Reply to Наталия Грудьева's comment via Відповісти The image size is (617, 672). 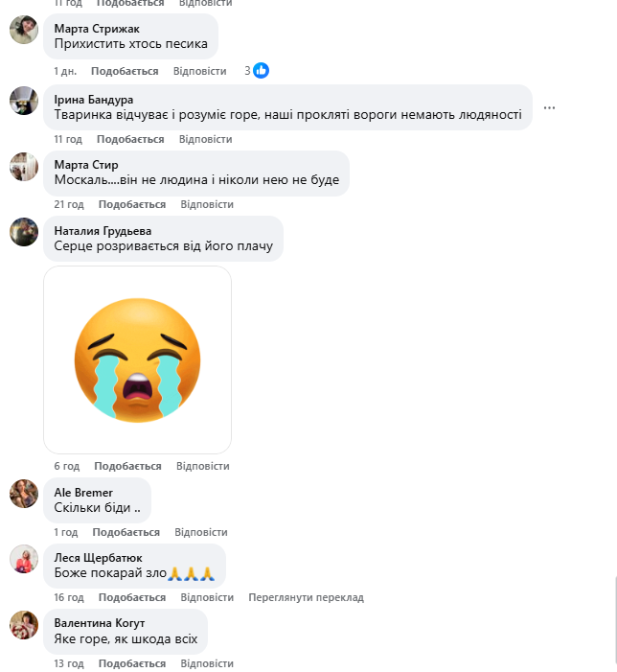203,466
